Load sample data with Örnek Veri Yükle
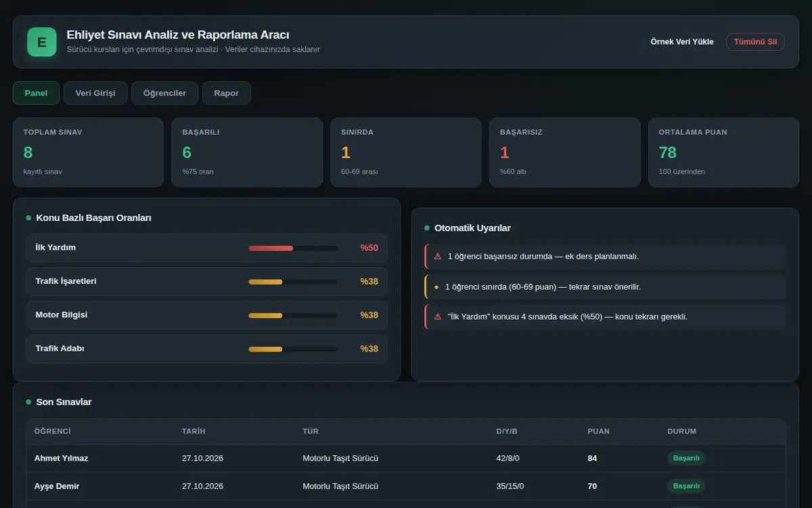The width and height of the screenshot is (812, 508). [x=682, y=42]
